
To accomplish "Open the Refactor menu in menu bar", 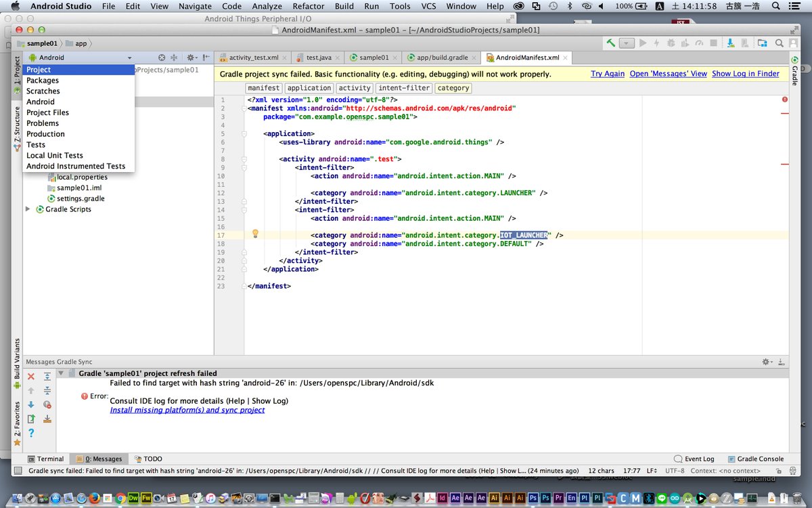I will coord(308,6).
